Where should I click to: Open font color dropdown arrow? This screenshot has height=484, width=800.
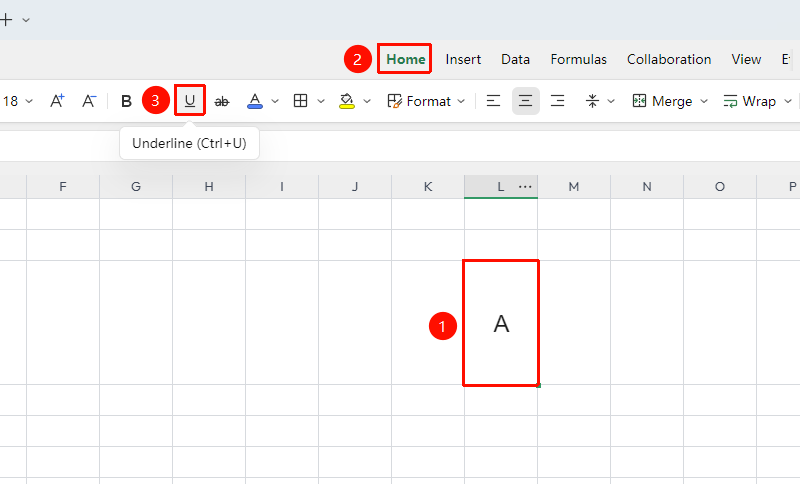tap(274, 101)
